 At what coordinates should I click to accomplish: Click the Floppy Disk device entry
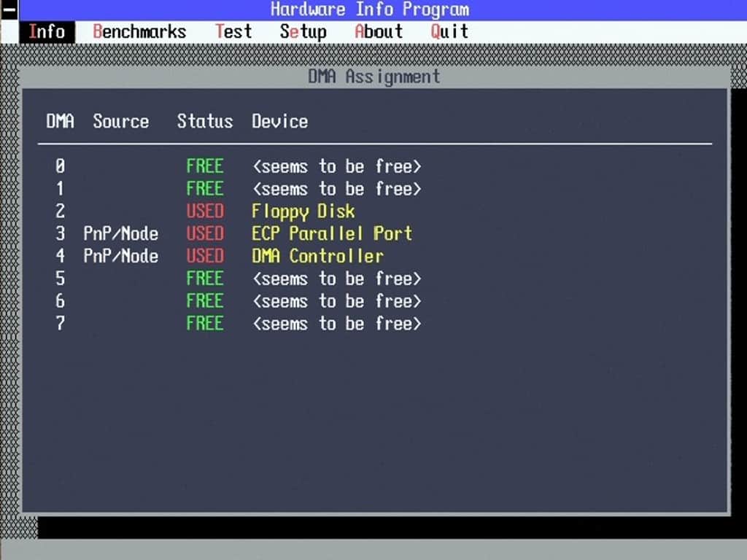(303, 211)
